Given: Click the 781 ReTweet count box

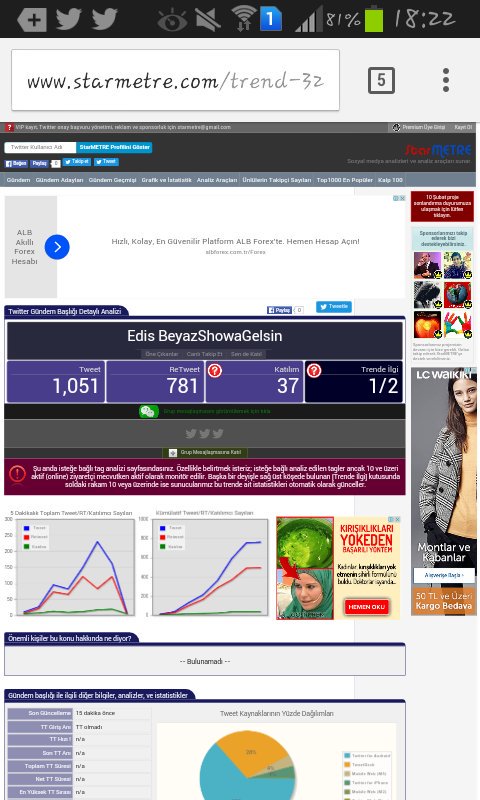Looking at the screenshot, I should pos(155,382).
